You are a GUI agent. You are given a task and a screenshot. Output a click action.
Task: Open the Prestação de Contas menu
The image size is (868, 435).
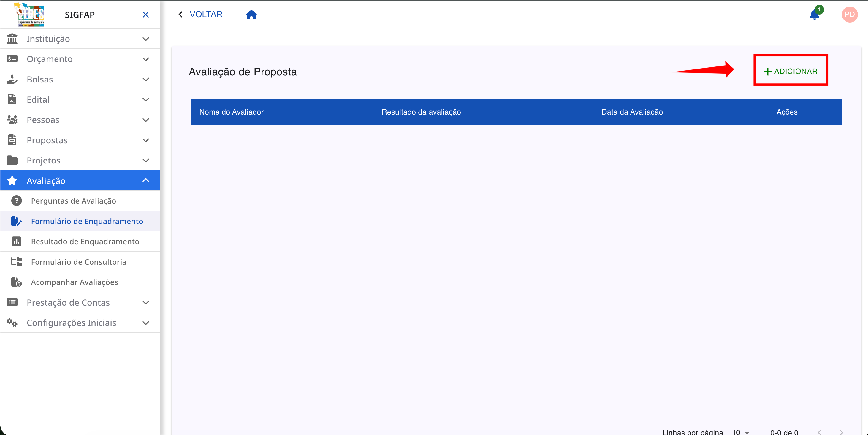[x=80, y=302]
